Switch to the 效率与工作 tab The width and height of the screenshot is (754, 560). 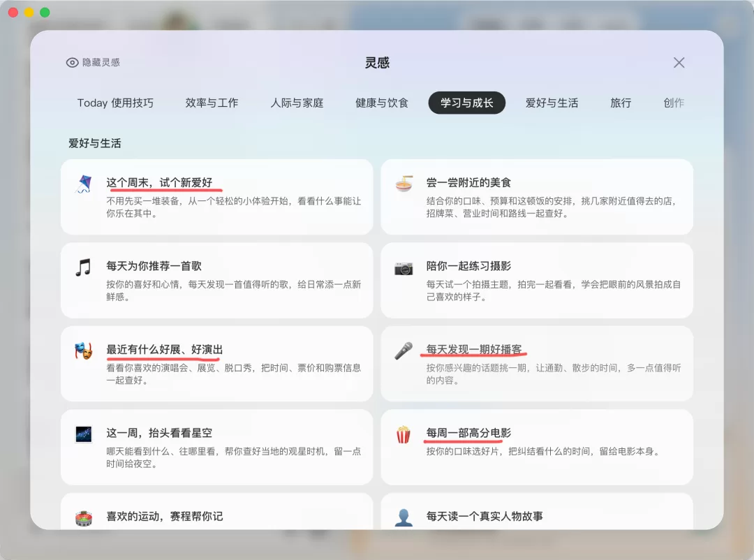tap(212, 103)
